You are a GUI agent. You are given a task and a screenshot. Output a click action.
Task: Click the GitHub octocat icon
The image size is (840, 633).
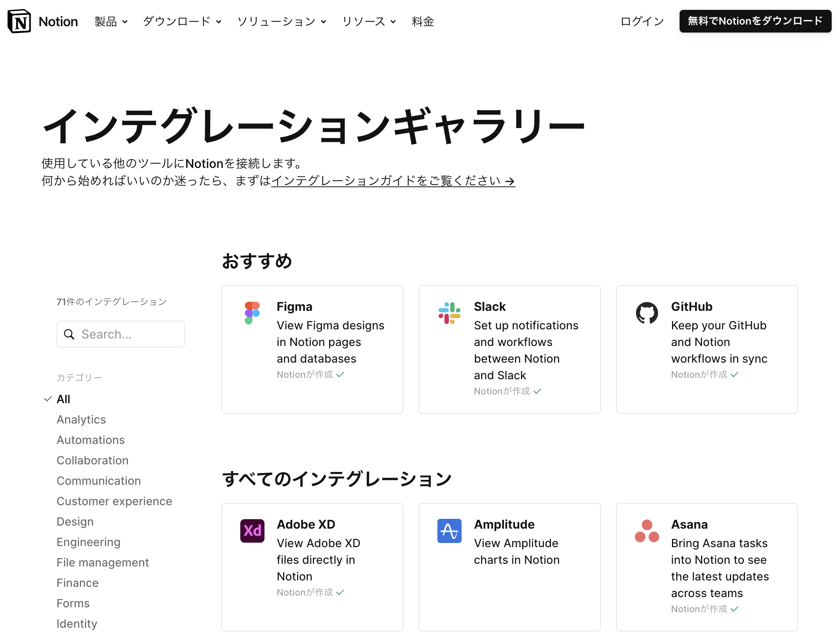[647, 313]
